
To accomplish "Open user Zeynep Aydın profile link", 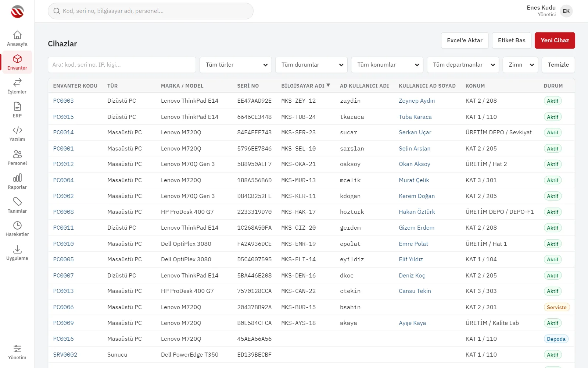I will (x=417, y=101).
